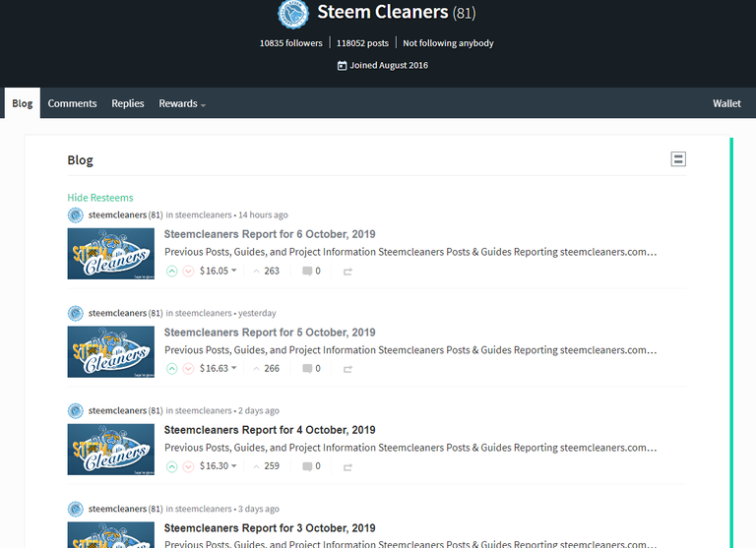Click the calendar icon beside Joined August 2016
The image size is (756, 548).
point(342,66)
